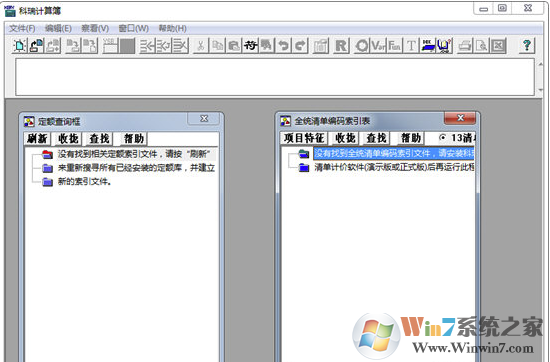Click 刷新 in 定额查询框 window
The height and width of the screenshot is (362, 550).
(x=37, y=139)
